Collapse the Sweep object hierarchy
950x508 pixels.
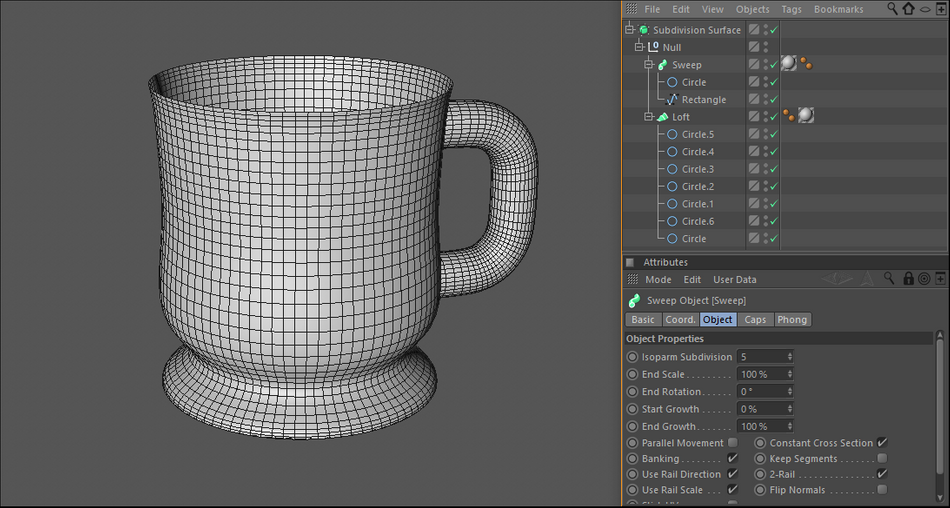click(x=648, y=65)
